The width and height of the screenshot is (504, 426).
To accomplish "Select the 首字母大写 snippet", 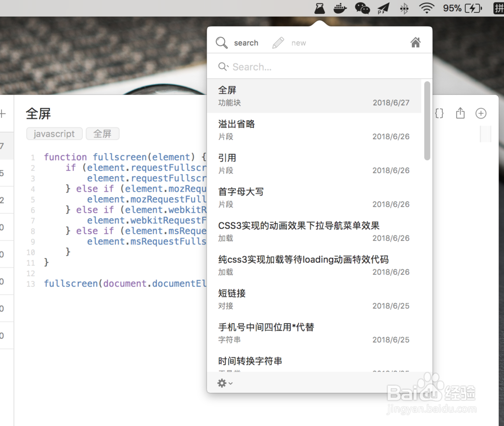I will pyautogui.click(x=314, y=198).
